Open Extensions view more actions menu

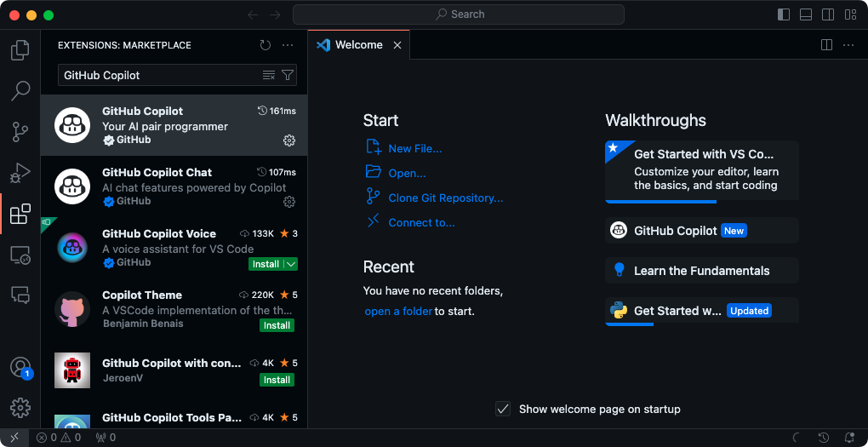click(x=288, y=45)
